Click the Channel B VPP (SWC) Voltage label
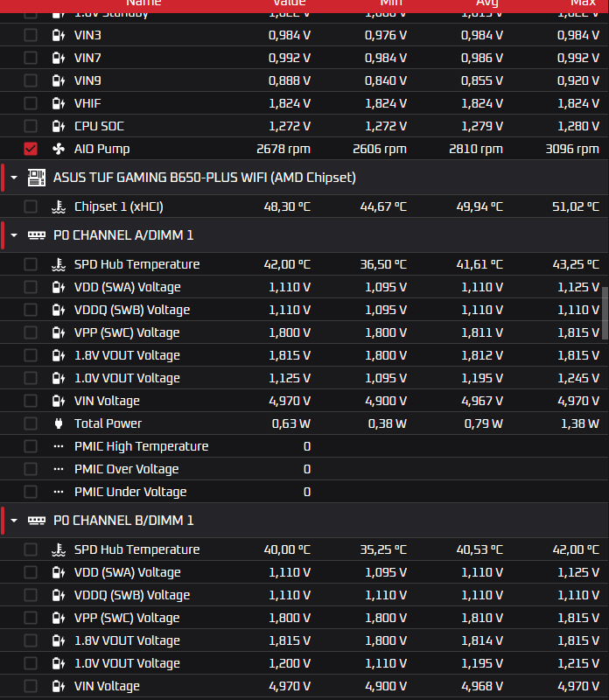The height and width of the screenshot is (700, 609). click(127, 618)
